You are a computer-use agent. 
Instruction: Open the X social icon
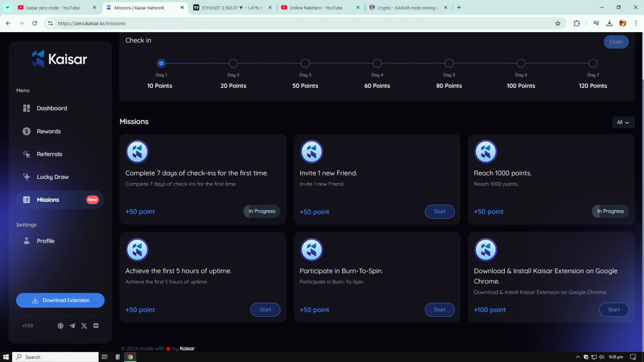coord(84,326)
